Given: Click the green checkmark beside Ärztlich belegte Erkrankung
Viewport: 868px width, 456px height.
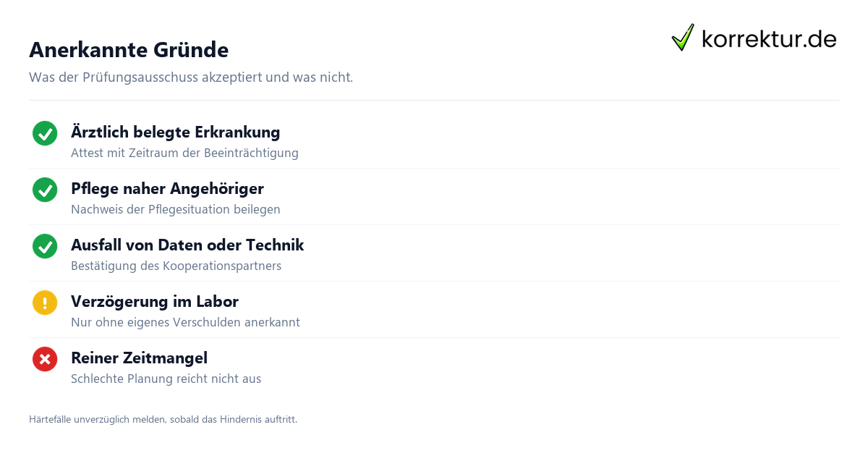Looking at the screenshot, I should coord(45,133).
